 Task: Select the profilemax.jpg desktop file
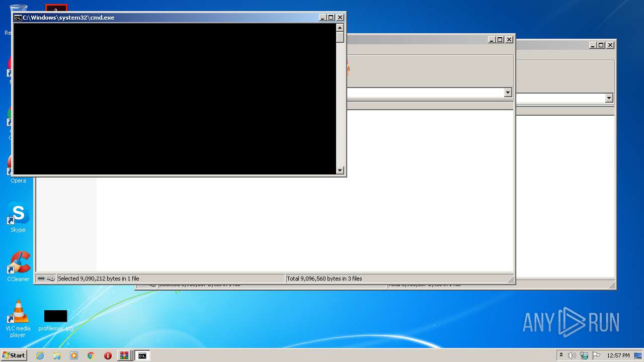tap(55, 320)
